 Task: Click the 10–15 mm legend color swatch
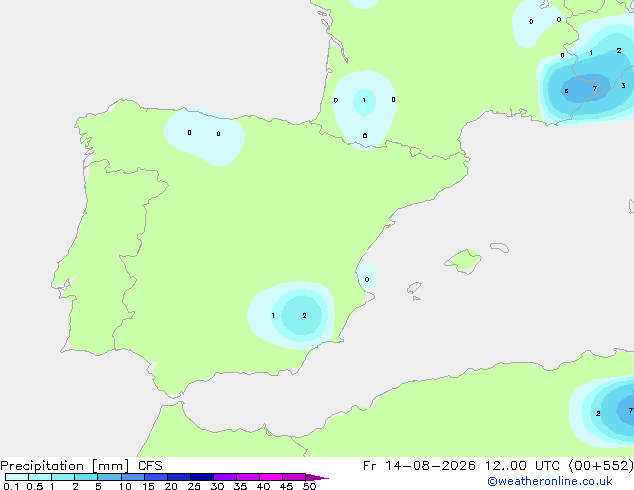[x=133, y=477]
